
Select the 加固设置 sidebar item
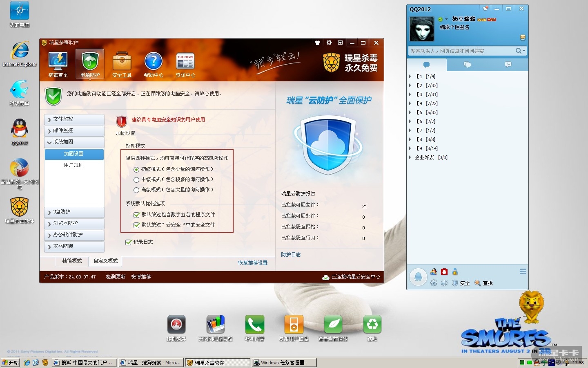[74, 154]
